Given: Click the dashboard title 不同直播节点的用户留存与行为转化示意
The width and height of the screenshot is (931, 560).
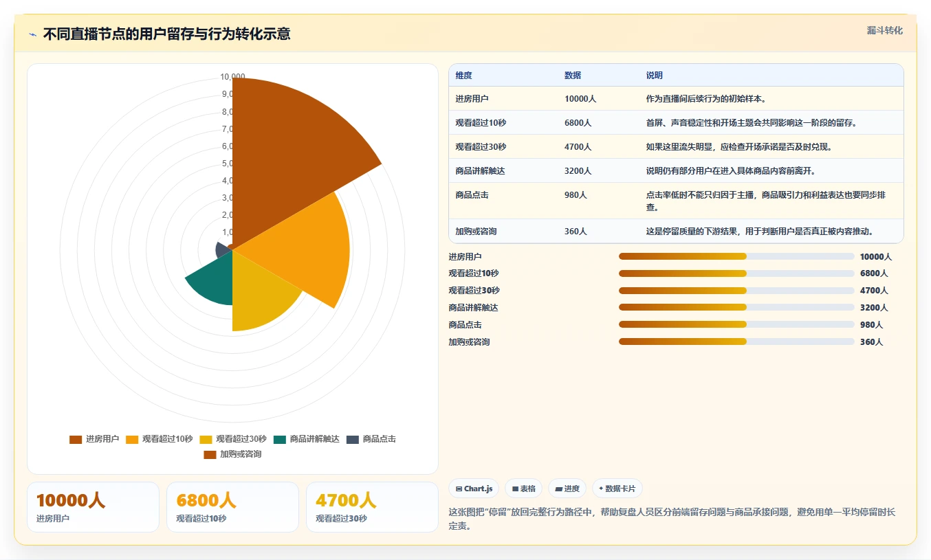Looking at the screenshot, I should point(166,34).
